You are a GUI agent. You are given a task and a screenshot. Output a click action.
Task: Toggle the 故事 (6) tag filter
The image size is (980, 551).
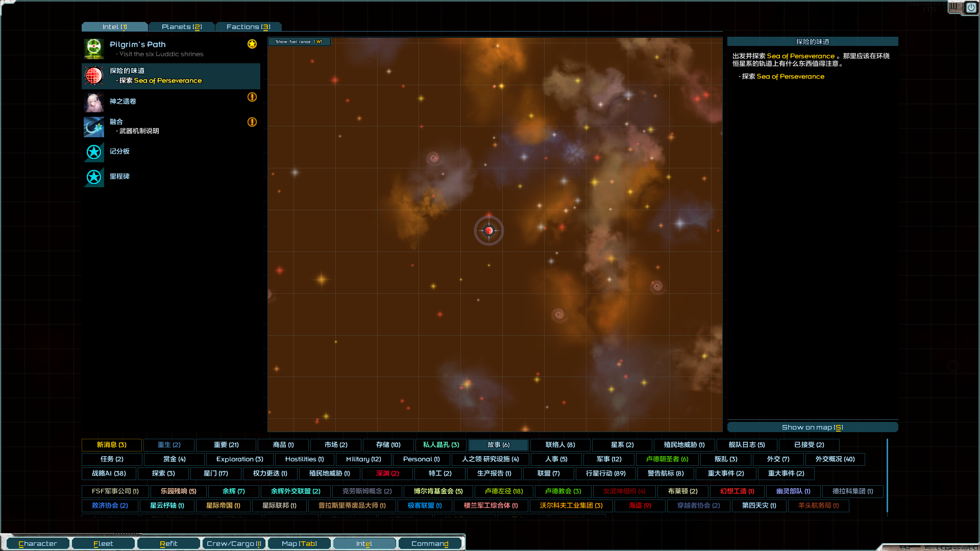point(498,445)
